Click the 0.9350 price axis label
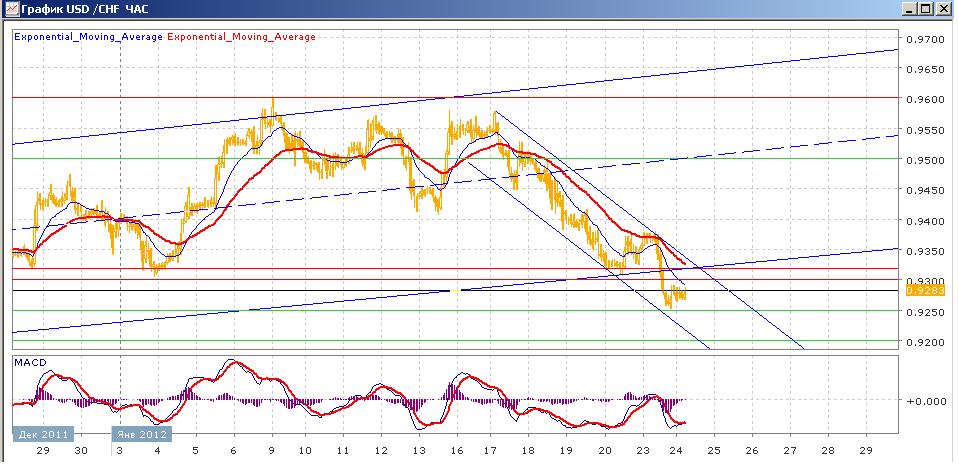Viewport: 959px width, 469px height. (925, 251)
